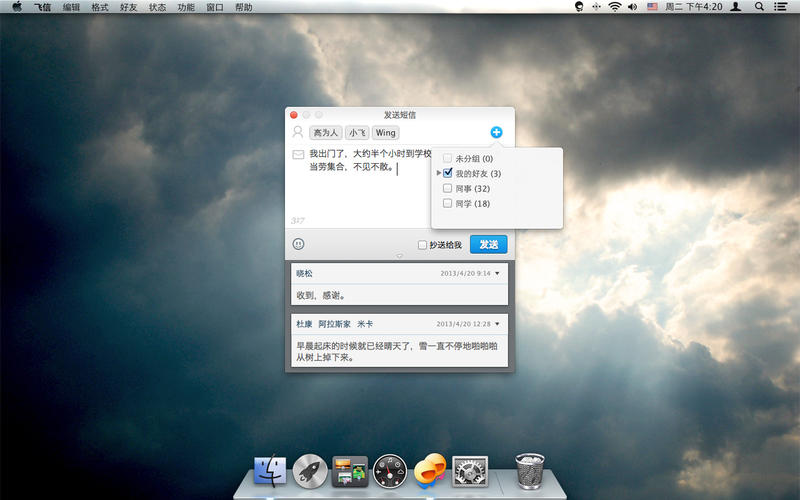Open dropdown arrow on 晓松 message

pos(498,272)
